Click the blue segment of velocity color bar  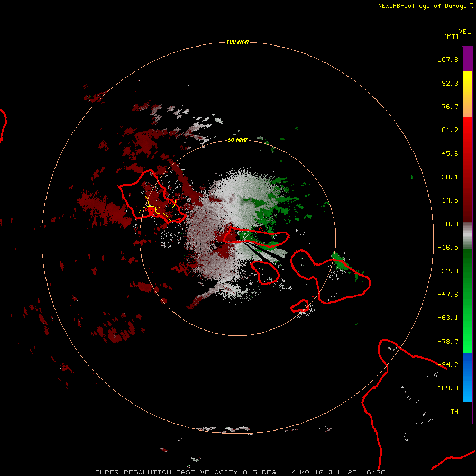pos(467,377)
